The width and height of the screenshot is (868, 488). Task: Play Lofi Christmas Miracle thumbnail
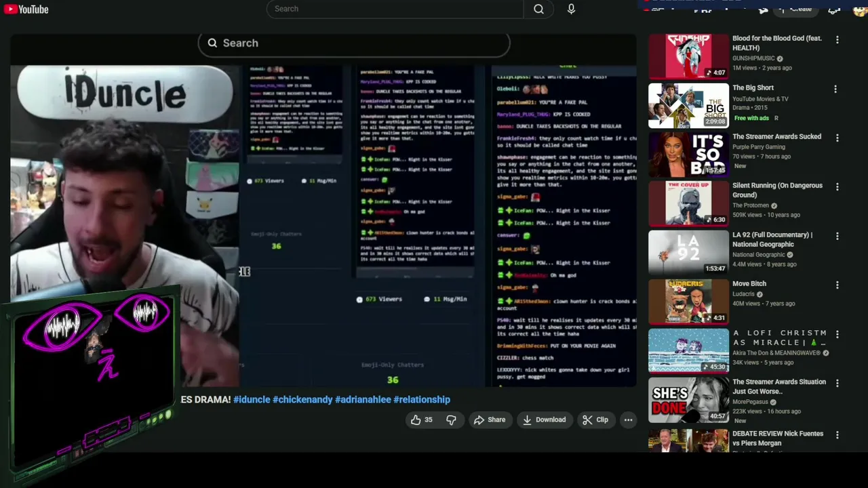688,350
